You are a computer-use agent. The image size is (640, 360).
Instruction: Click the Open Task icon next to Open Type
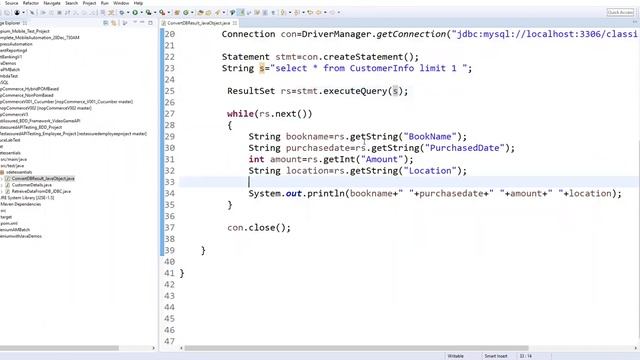click(x=209, y=12)
